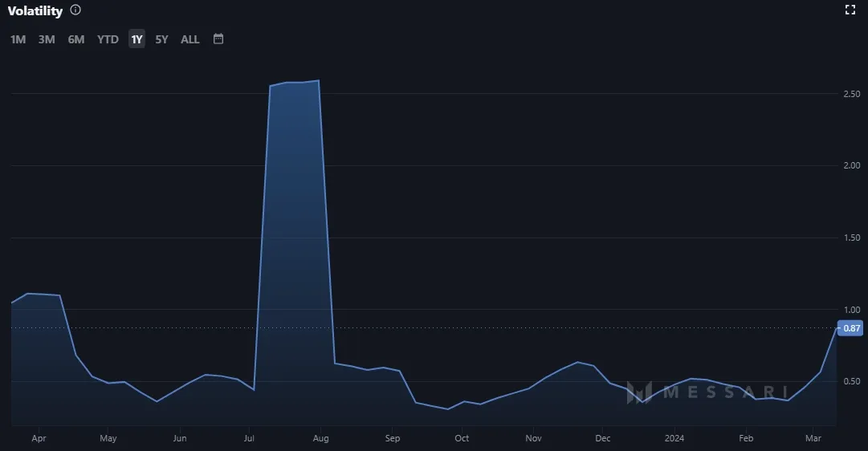Click the Feb x-axis label
This screenshot has height=451, width=868.
pyautogui.click(x=746, y=438)
